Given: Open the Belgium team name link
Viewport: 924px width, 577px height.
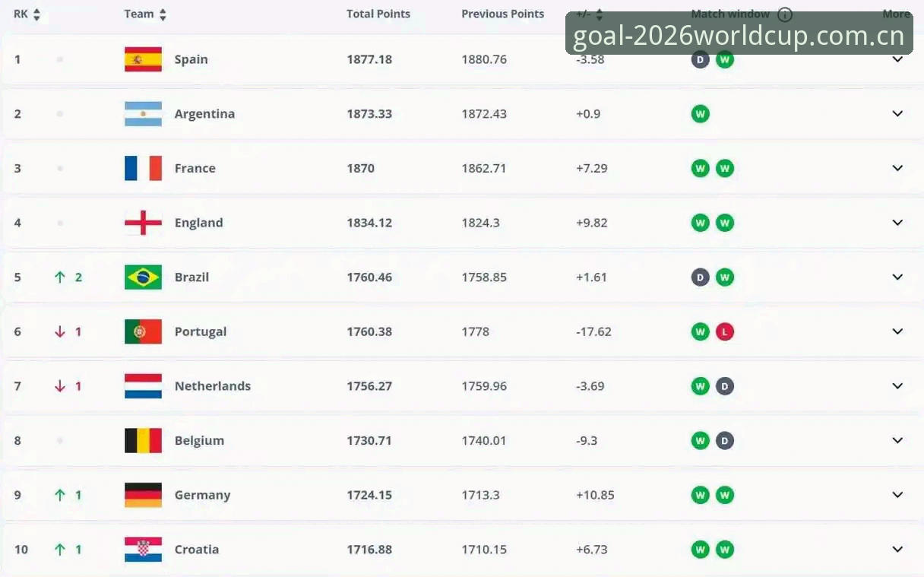Looking at the screenshot, I should (199, 441).
